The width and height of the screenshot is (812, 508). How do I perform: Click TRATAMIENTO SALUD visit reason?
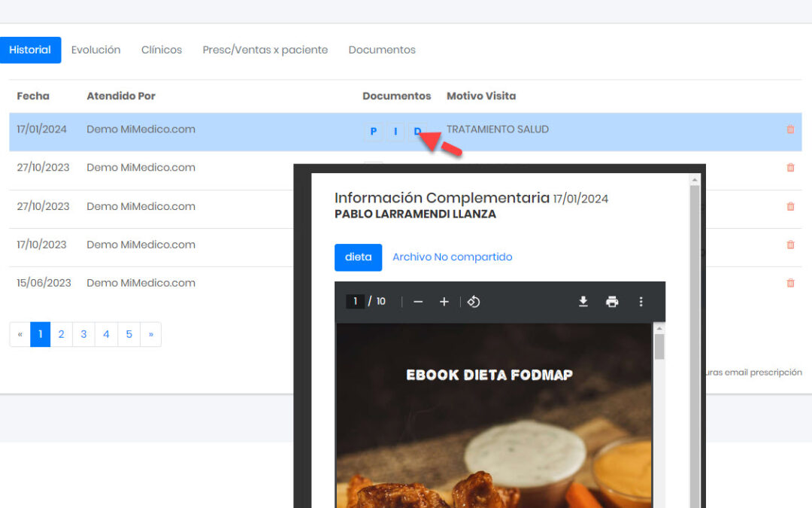tap(498, 129)
